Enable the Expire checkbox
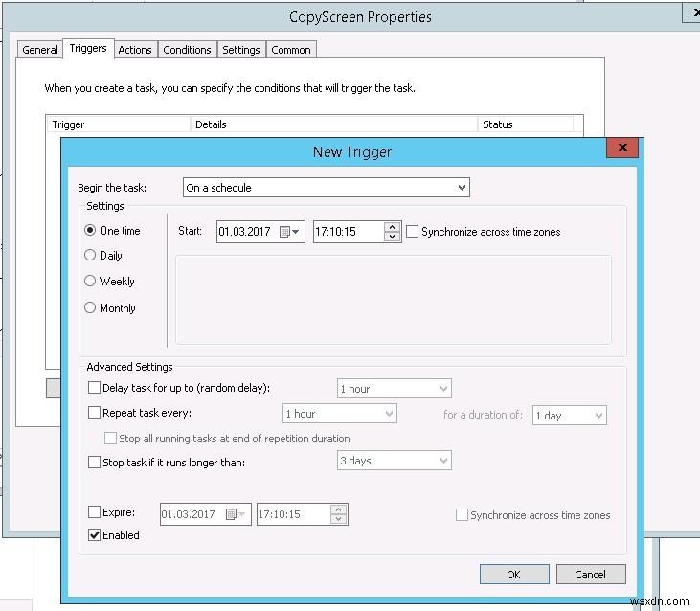The width and height of the screenshot is (700, 611). coord(94,512)
